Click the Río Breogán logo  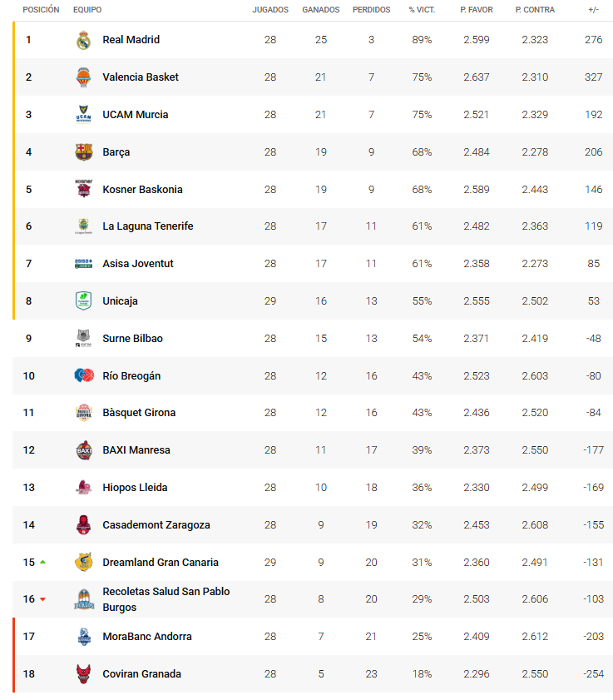point(83,375)
